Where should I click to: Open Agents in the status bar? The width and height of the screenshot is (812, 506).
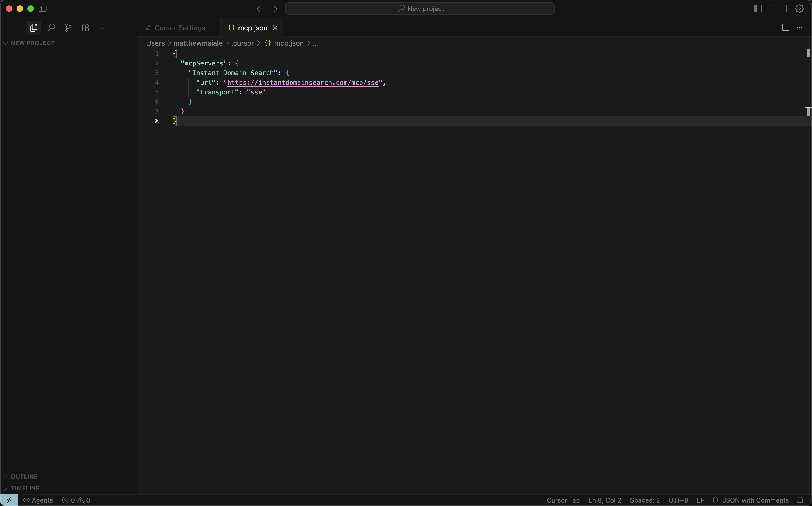[38, 500]
